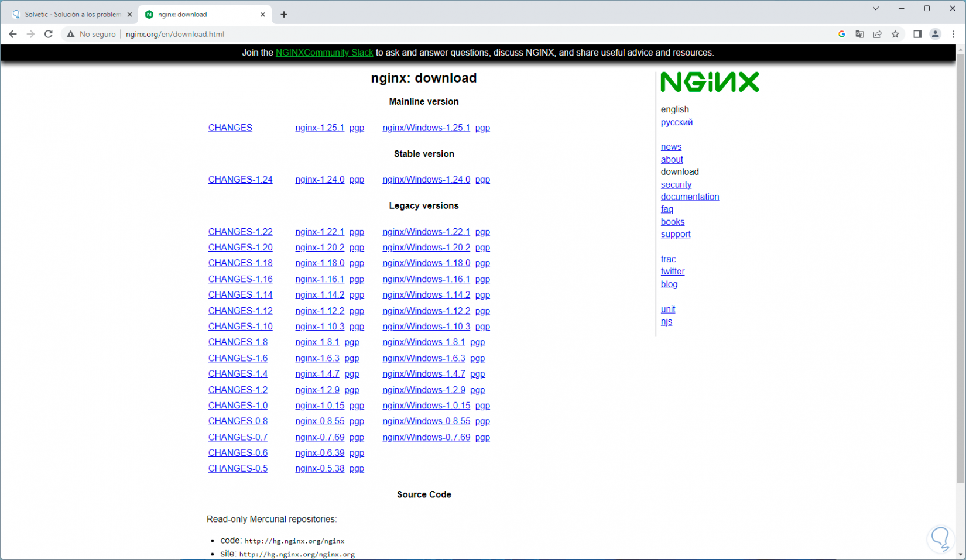Open the Chrome profile avatar
The width and height of the screenshot is (966, 560).
point(936,34)
